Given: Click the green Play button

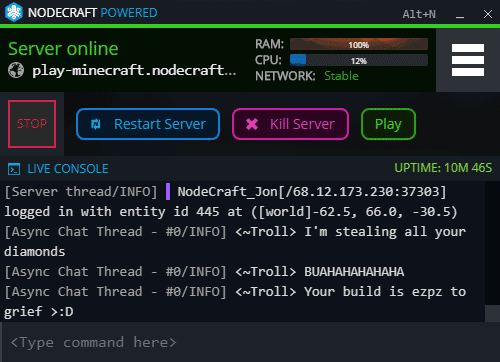Looking at the screenshot, I should click(388, 124).
